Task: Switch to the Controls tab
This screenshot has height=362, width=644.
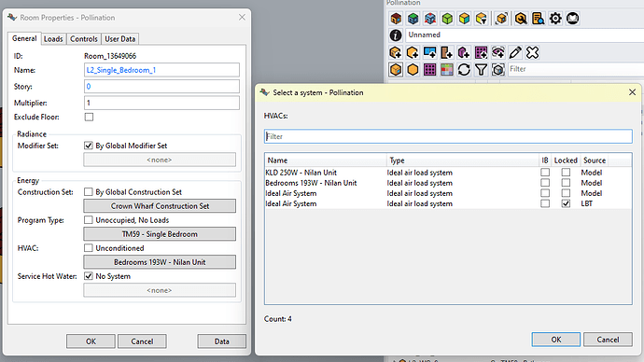Action: (84, 38)
